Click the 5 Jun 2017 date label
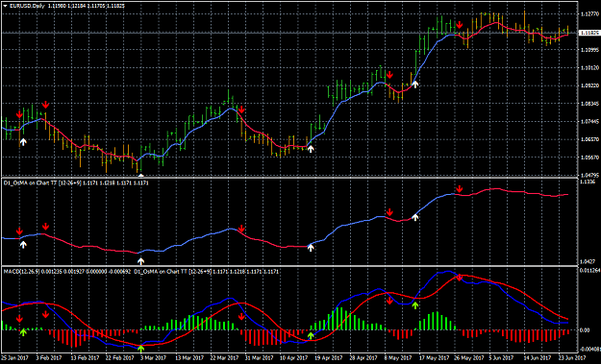Screen dimensions: 601x364 coord(502,358)
